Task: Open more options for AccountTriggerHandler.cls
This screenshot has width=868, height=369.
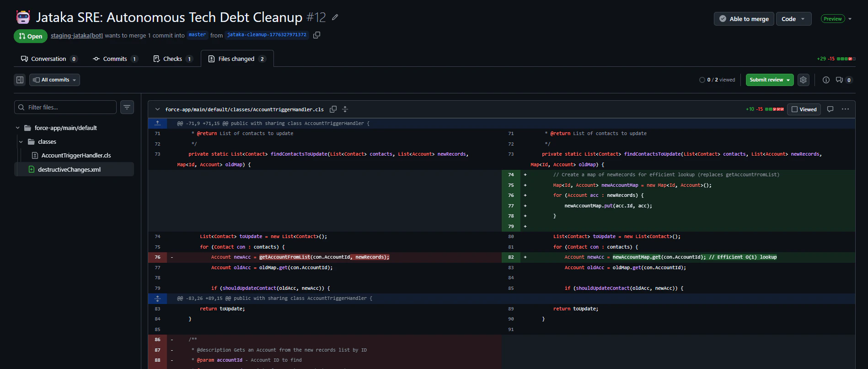Action: [x=845, y=109]
